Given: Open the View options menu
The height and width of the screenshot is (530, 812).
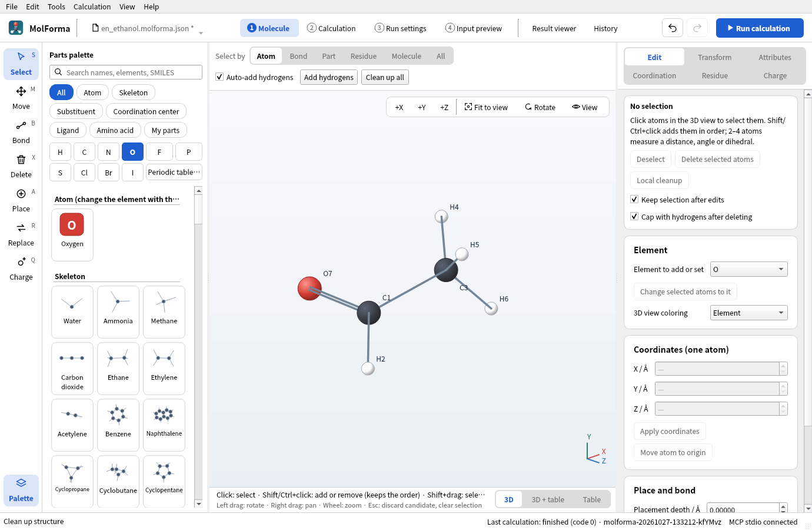Looking at the screenshot, I should pos(584,107).
